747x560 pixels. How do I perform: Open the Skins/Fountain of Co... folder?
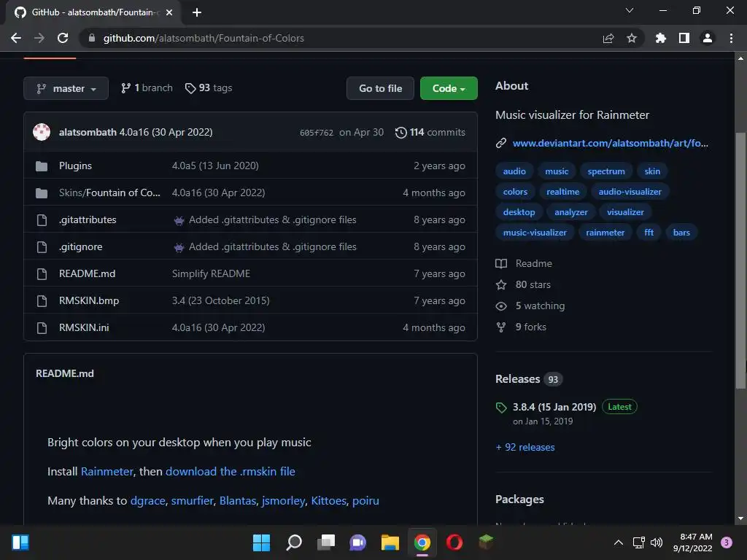(x=109, y=192)
